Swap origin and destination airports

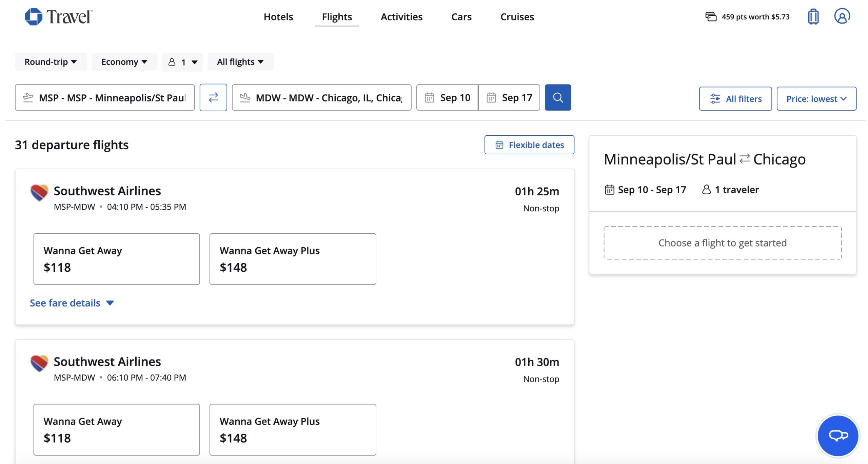(213, 97)
